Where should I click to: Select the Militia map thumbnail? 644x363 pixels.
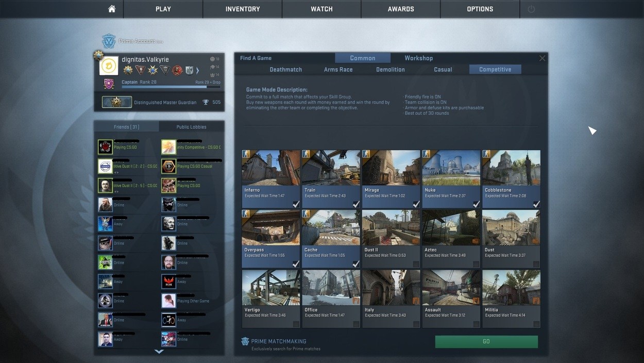(x=511, y=288)
